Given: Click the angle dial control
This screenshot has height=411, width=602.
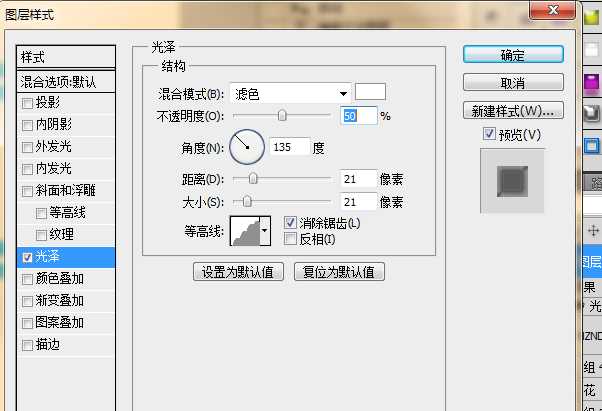Looking at the screenshot, I should click(247, 147).
